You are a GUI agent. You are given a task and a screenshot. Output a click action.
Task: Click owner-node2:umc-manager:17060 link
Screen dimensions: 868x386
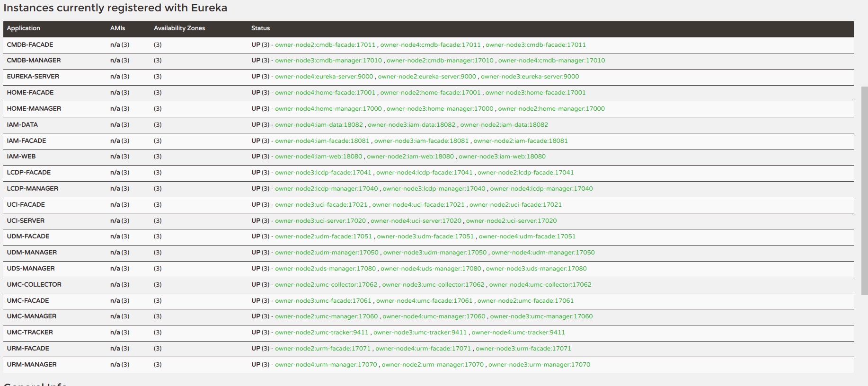coord(327,316)
